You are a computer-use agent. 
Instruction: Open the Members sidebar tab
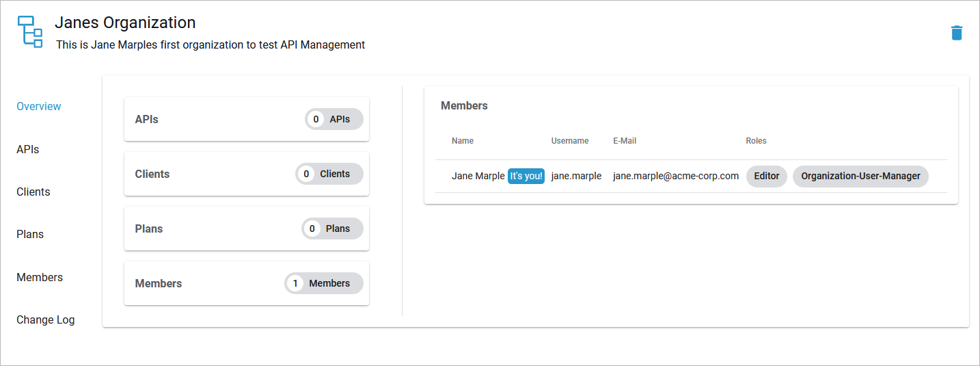tap(40, 277)
